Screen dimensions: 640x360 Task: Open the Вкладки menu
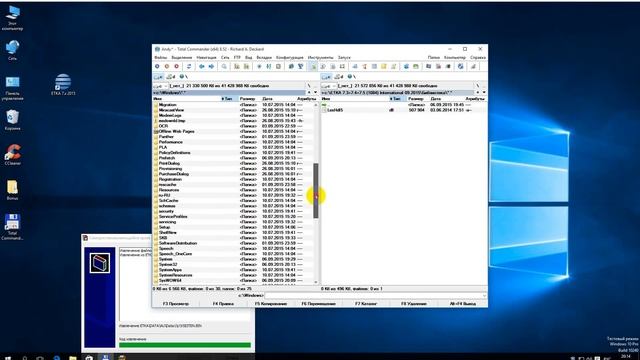[x=264, y=58]
